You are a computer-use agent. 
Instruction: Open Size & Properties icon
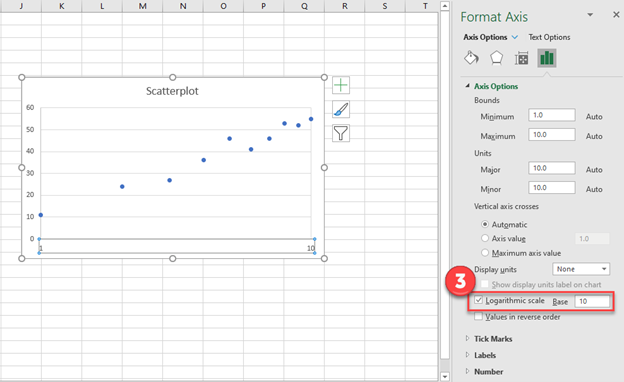[521, 58]
